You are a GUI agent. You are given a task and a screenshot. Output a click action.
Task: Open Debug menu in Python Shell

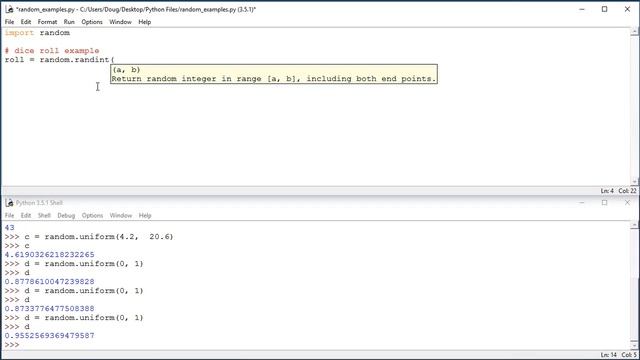(x=66, y=216)
